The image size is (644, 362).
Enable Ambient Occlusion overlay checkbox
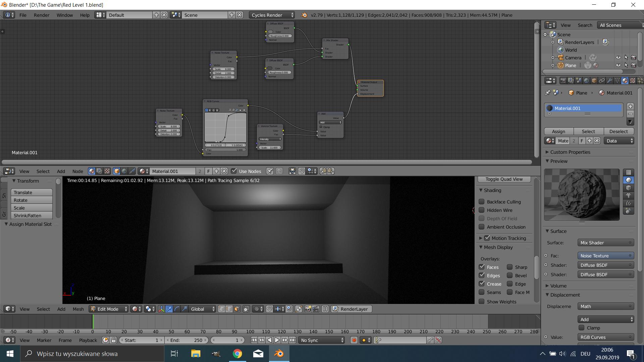pyautogui.click(x=482, y=227)
